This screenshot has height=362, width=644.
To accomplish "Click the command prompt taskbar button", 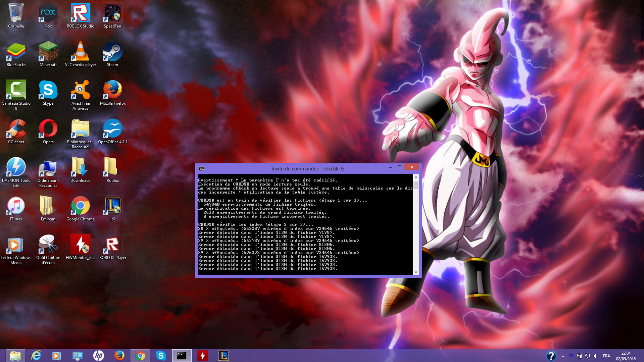I will (182, 356).
